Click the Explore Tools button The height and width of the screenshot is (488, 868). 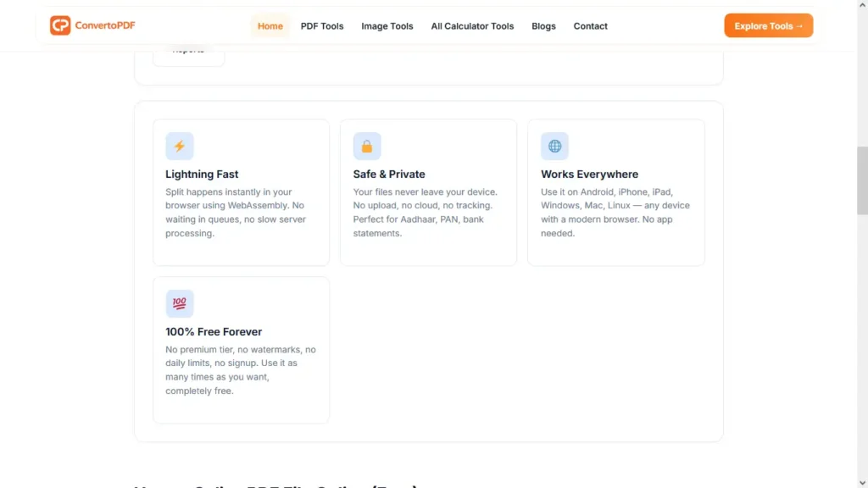tap(768, 25)
